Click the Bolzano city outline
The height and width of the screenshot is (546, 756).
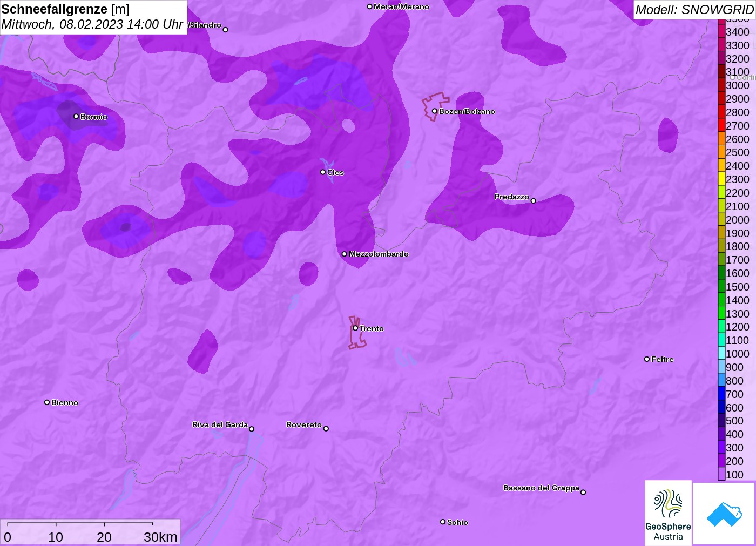[x=435, y=106]
